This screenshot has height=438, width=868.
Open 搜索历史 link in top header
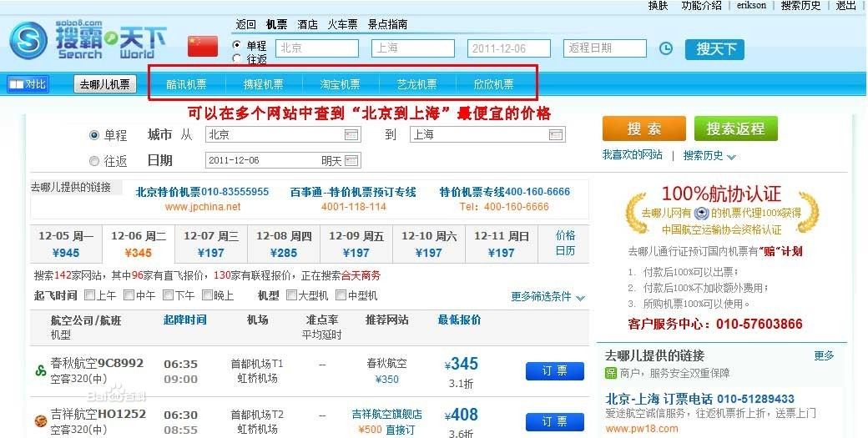[800, 6]
